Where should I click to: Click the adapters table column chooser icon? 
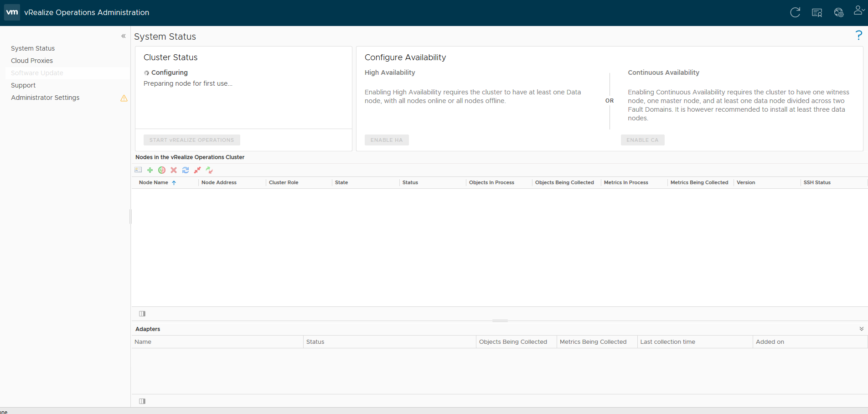click(142, 401)
